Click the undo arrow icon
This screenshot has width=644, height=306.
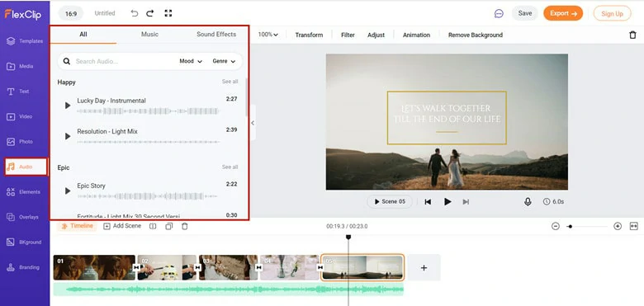pyautogui.click(x=135, y=13)
